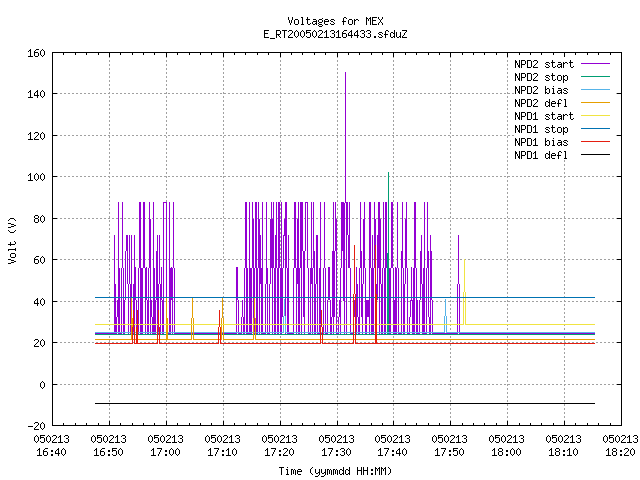
Task: Click the light blue NPD2 bias legend line
Action: tap(596, 90)
